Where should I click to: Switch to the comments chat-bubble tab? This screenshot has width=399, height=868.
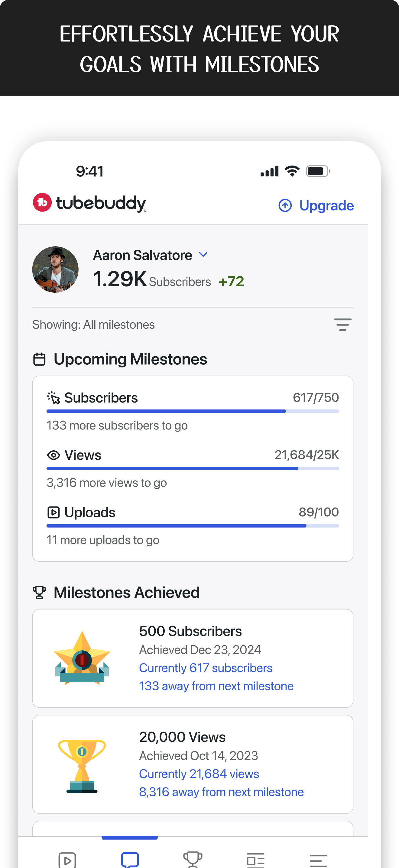click(x=130, y=860)
